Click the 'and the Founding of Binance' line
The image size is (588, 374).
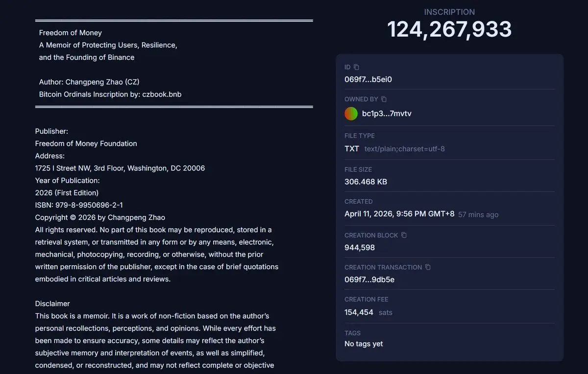(87, 57)
